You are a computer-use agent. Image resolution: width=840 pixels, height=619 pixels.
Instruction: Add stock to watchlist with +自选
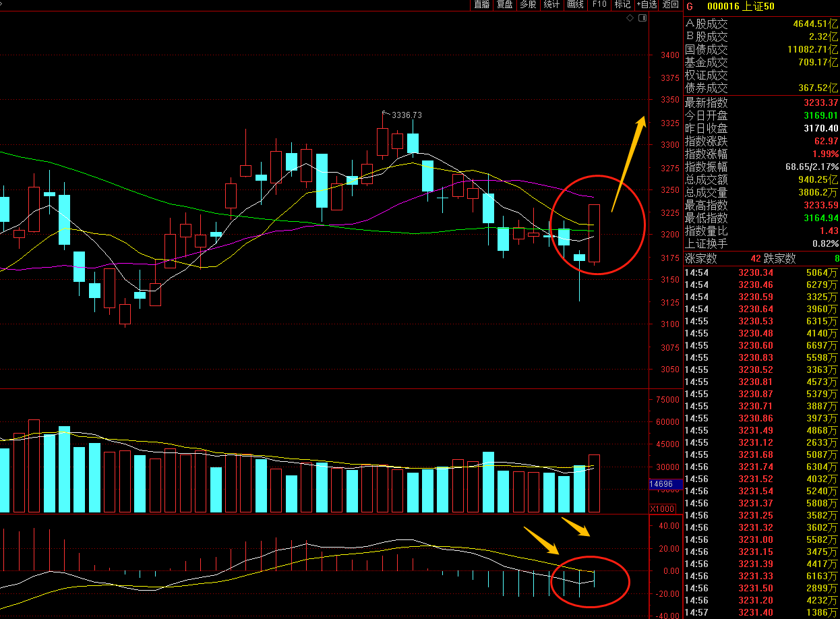[x=647, y=5]
